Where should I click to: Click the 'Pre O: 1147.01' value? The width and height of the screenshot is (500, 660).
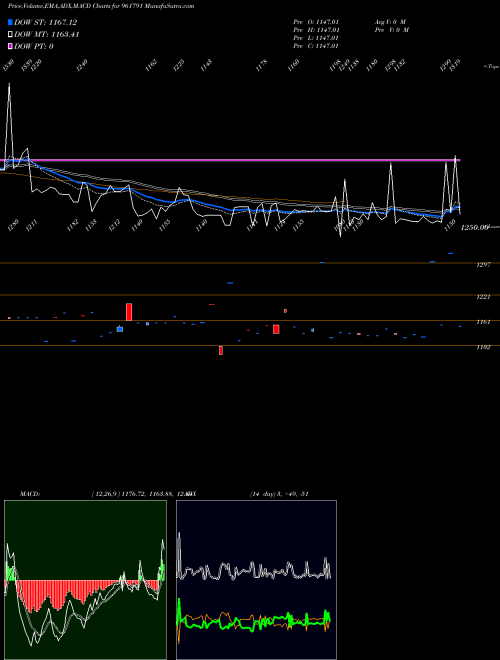(316, 22)
